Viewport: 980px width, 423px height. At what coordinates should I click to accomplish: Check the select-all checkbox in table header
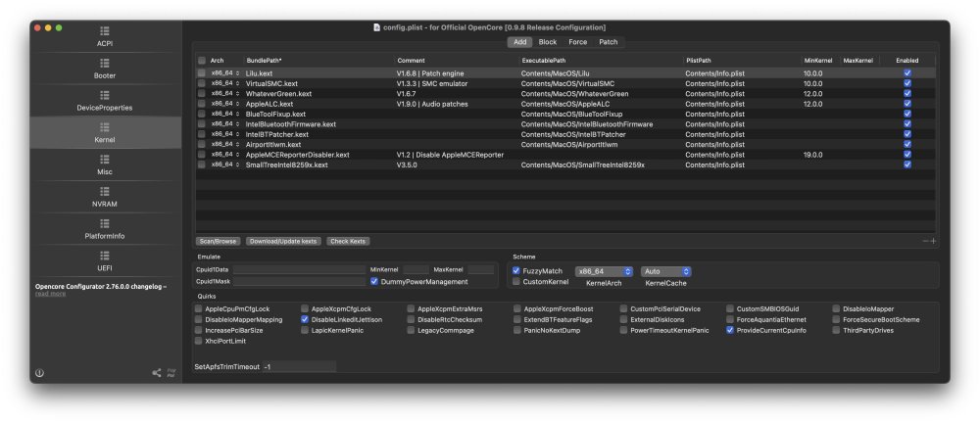click(202, 61)
